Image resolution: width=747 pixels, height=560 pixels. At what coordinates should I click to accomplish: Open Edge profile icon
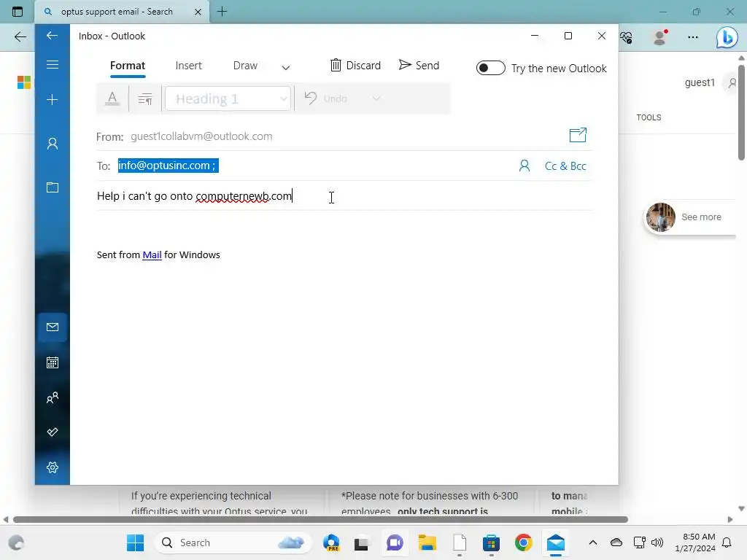click(x=659, y=37)
